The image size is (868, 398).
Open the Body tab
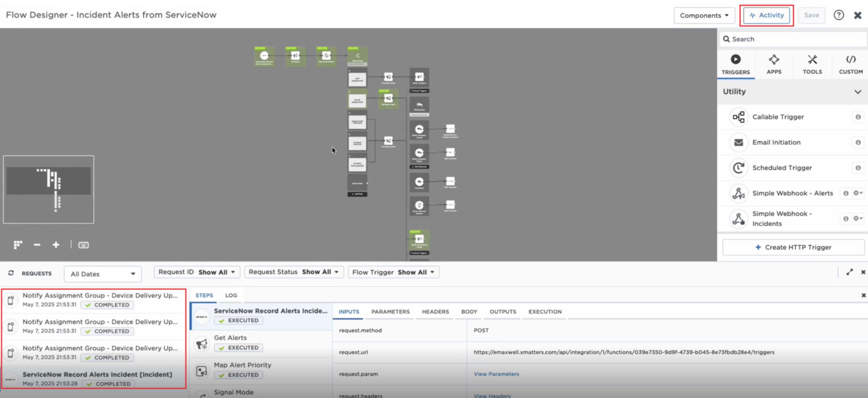[x=469, y=312]
